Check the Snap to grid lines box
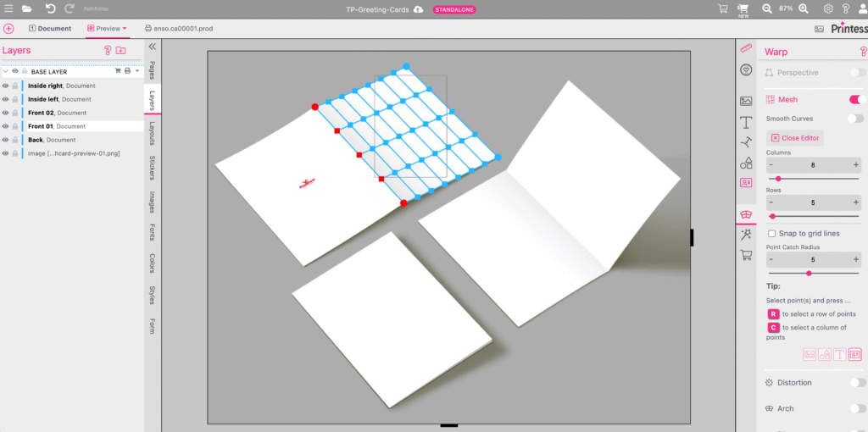This screenshot has width=868, height=432. coord(771,233)
